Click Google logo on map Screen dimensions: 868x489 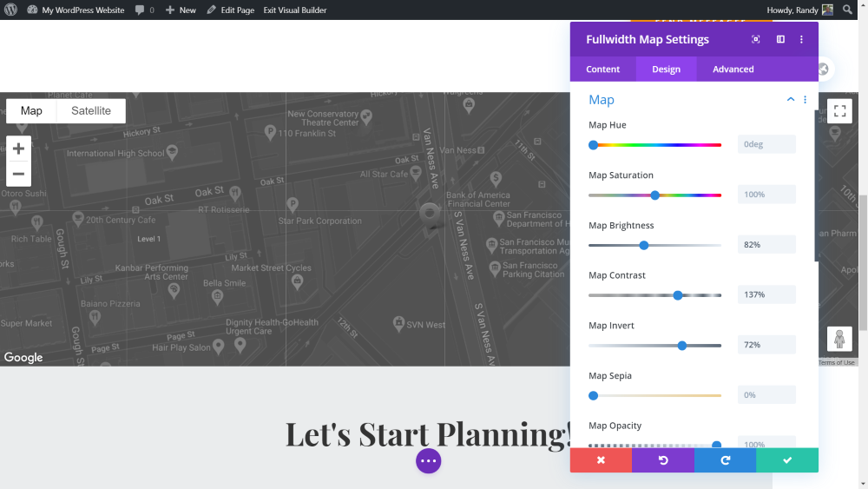pos(23,357)
